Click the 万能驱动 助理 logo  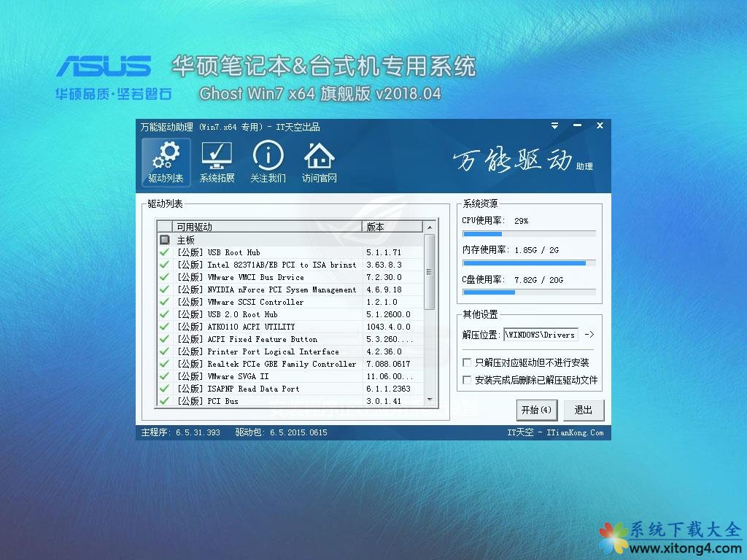[x=522, y=160]
